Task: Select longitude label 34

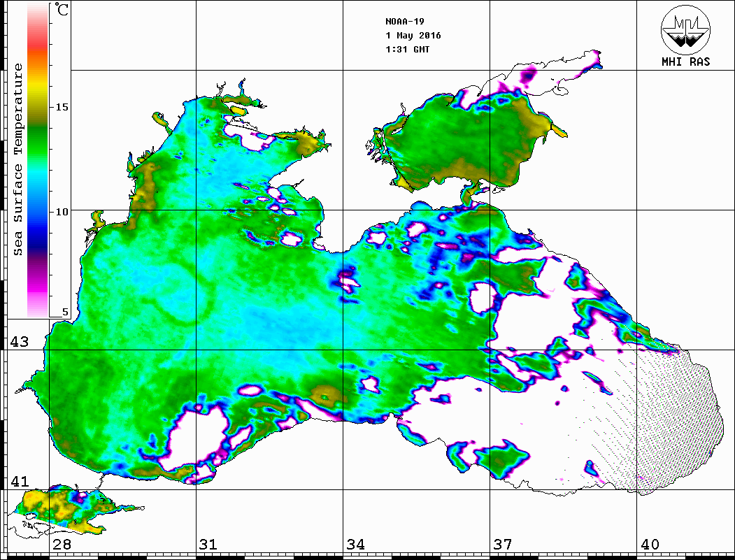Action: [356, 545]
